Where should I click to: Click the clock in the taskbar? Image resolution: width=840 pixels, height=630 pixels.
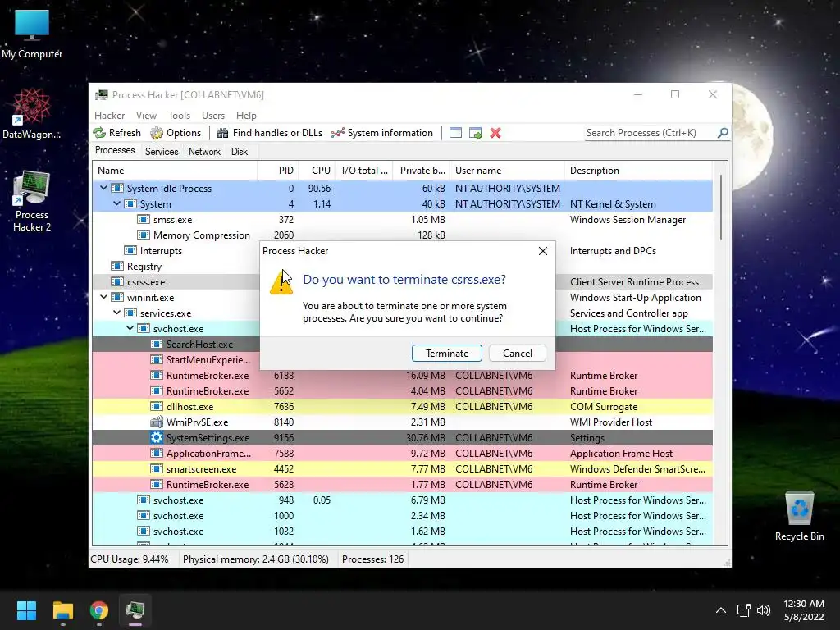(804, 610)
